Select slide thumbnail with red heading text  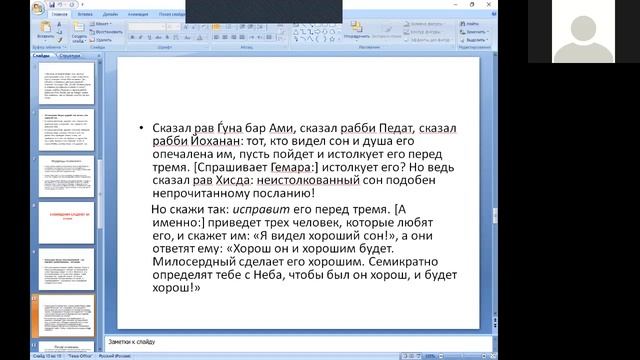pos(66,223)
